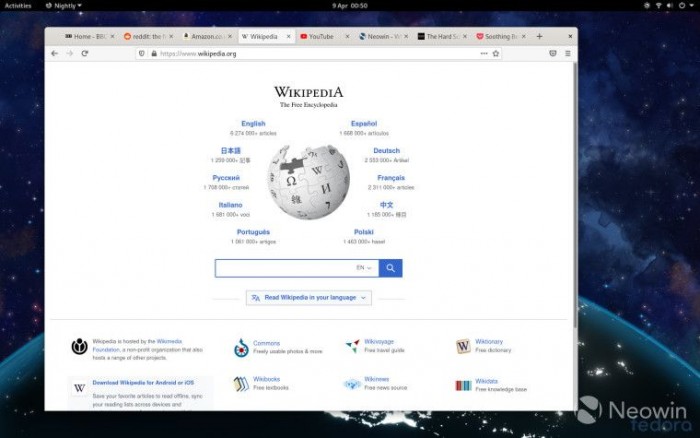Open the Firefox hamburger menu
Screen dimensions: 700x438
click(568, 53)
